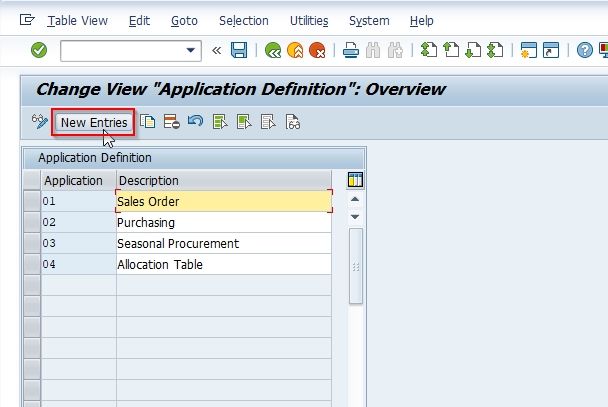Click the Delete row icon
Image resolution: width=608 pixels, height=407 pixels.
171,122
